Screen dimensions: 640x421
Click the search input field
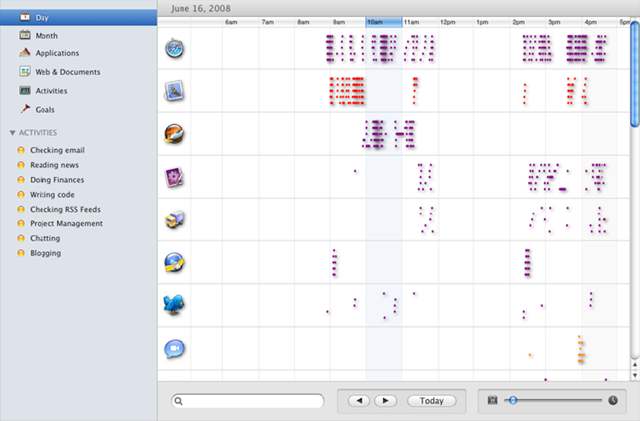[248, 401]
